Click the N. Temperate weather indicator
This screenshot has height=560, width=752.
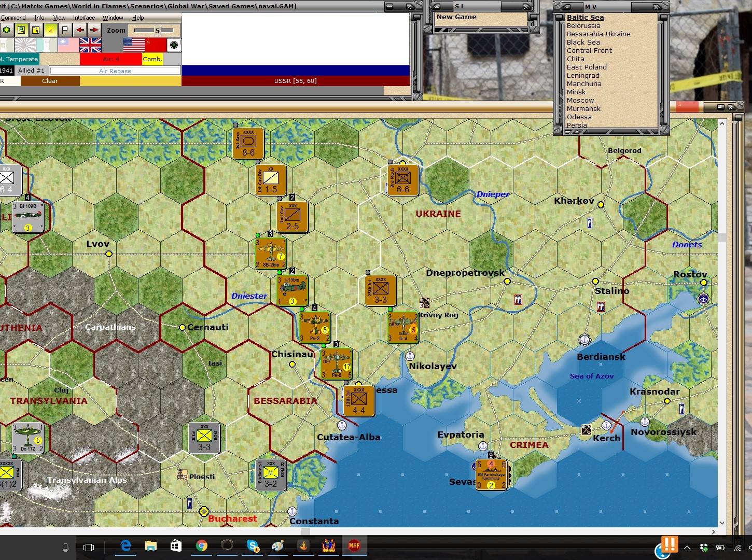point(19,59)
